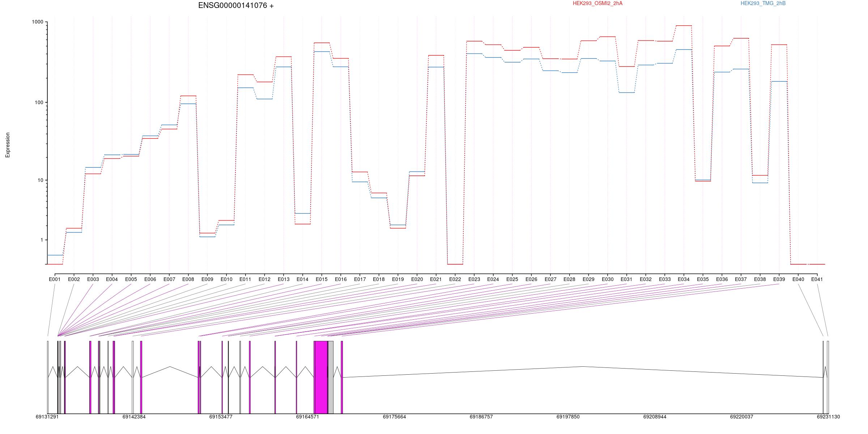The image size is (868, 434).
Task: Click the gray exon block beside the large magenta exon
Action: pyautogui.click(x=331, y=377)
